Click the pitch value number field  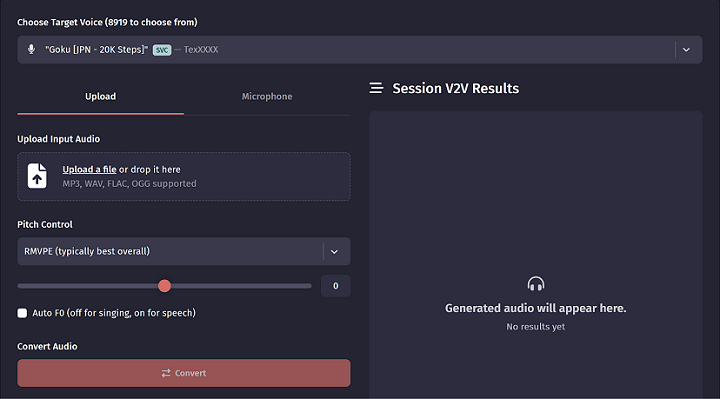click(336, 286)
